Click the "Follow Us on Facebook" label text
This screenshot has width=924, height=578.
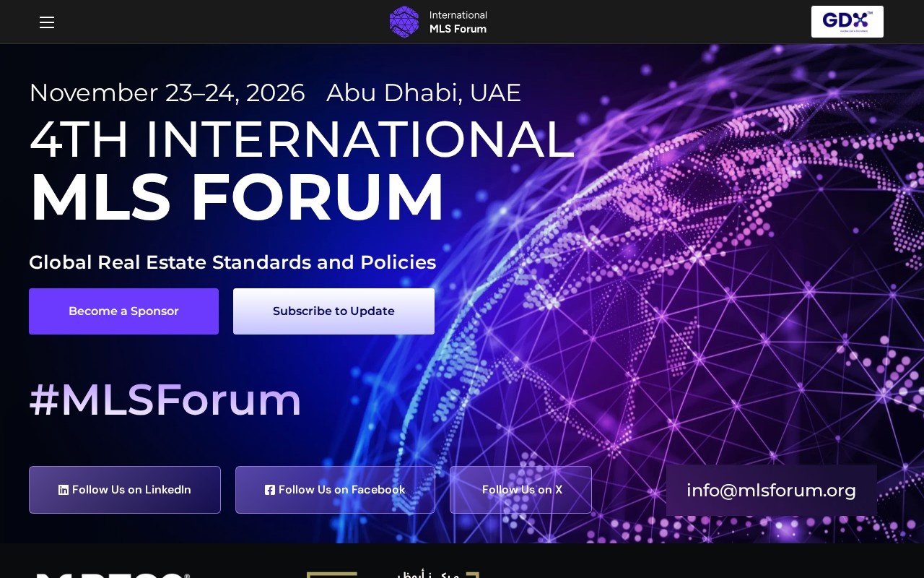tap(341, 490)
